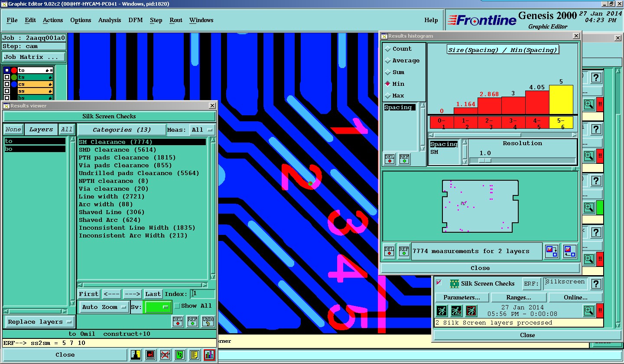Click help question mark beside Silkscreen ERF field
624x364 pixels.
pyautogui.click(x=596, y=284)
